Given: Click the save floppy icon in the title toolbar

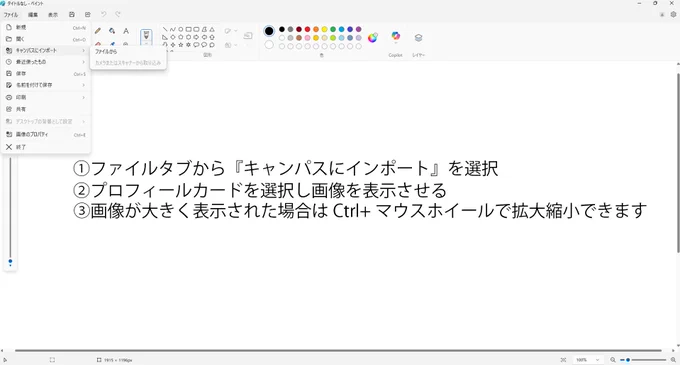Looking at the screenshot, I should point(72,15).
